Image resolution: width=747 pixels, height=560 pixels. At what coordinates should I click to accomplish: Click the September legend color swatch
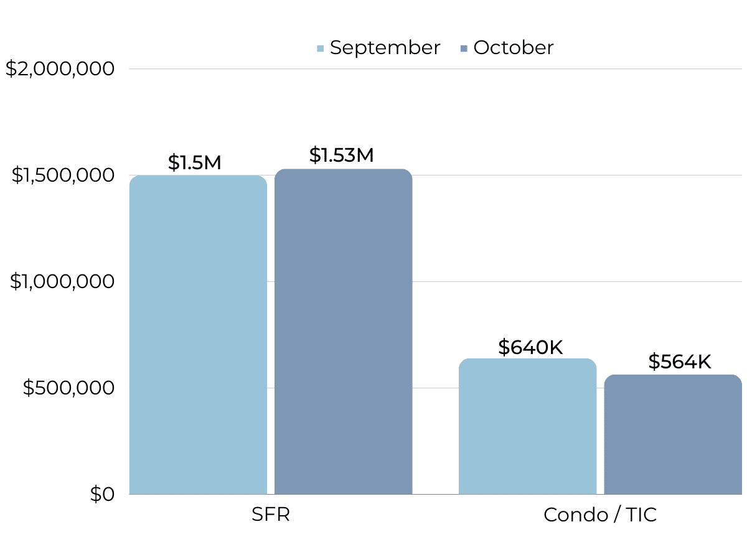(321, 49)
